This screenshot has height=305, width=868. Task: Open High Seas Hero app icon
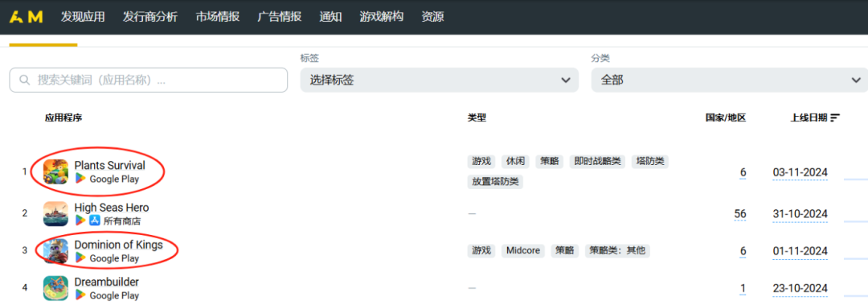[x=56, y=213]
